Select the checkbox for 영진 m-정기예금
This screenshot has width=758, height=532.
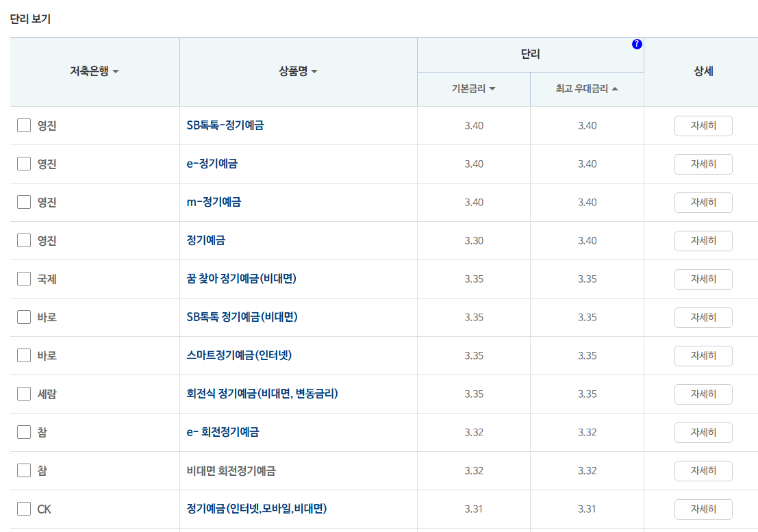[x=24, y=202]
